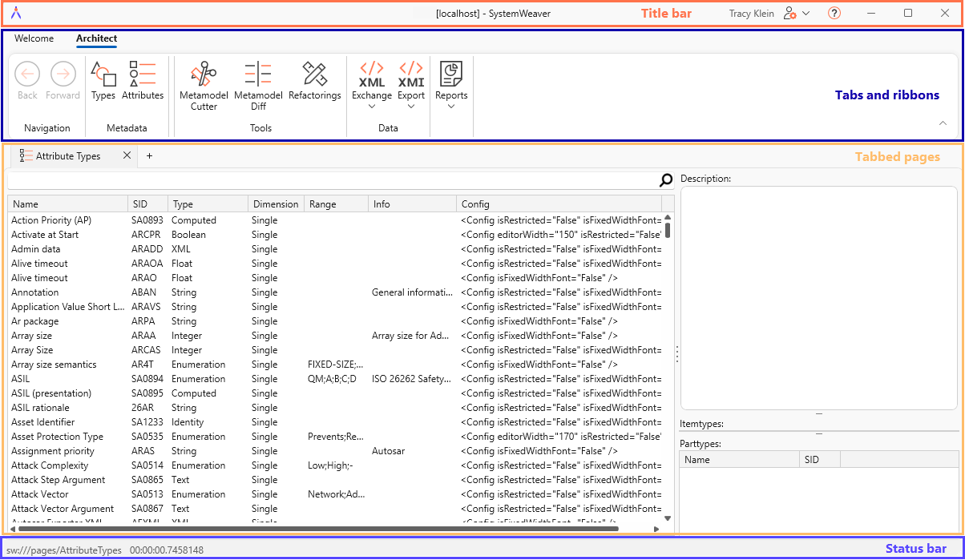Open the Attributes metadata icon

click(143, 75)
